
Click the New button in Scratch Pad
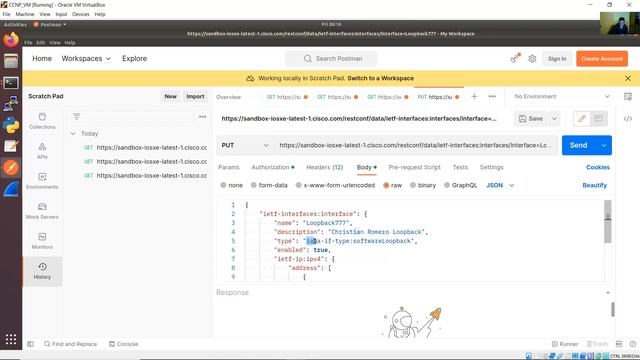171,97
